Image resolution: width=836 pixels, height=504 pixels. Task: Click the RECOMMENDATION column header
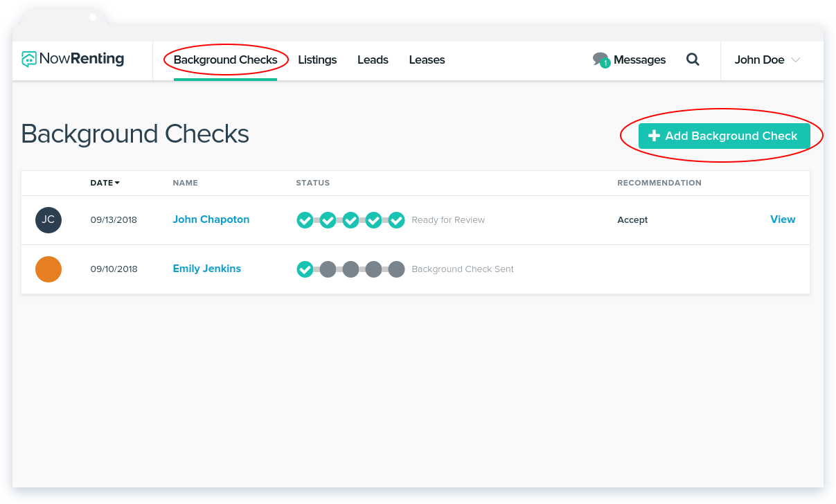coord(659,183)
